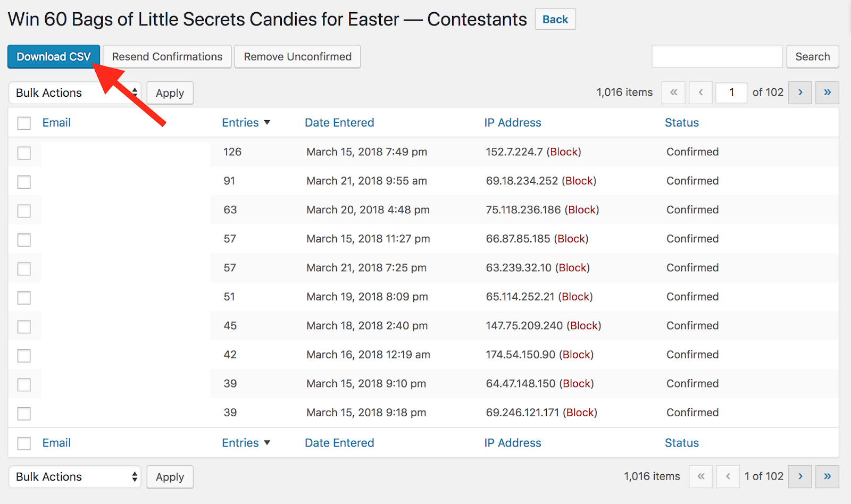
Task: Sort by the top Entries column arrow
Action: point(267,123)
